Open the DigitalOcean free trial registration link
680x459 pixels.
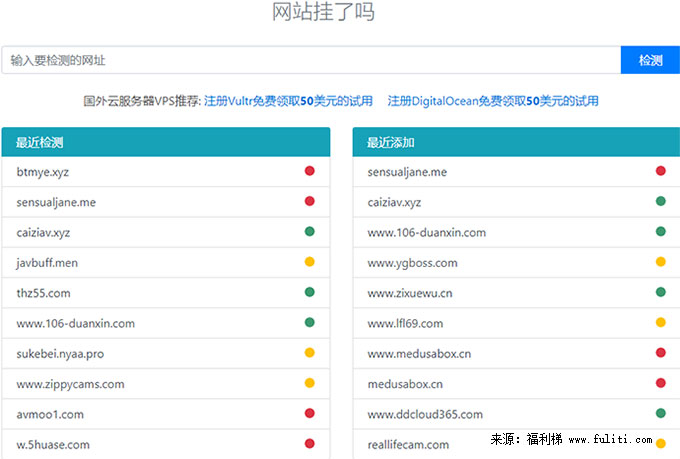click(493, 101)
